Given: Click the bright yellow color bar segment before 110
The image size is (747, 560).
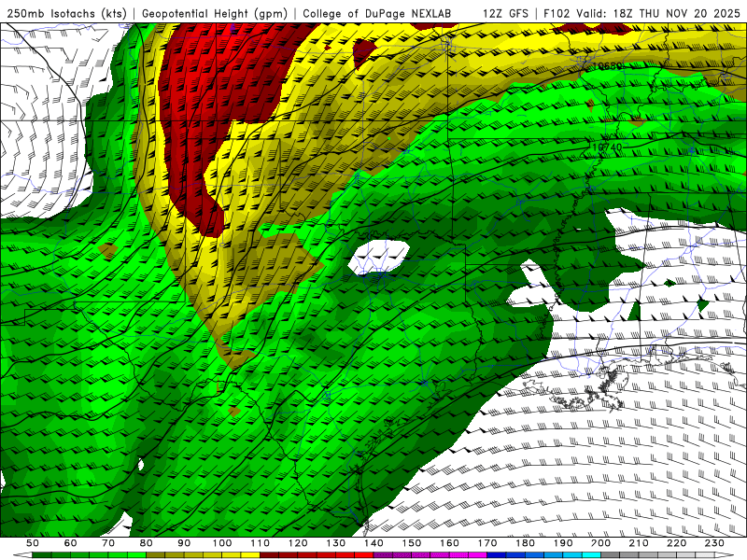Looking at the screenshot, I should tap(250, 555).
